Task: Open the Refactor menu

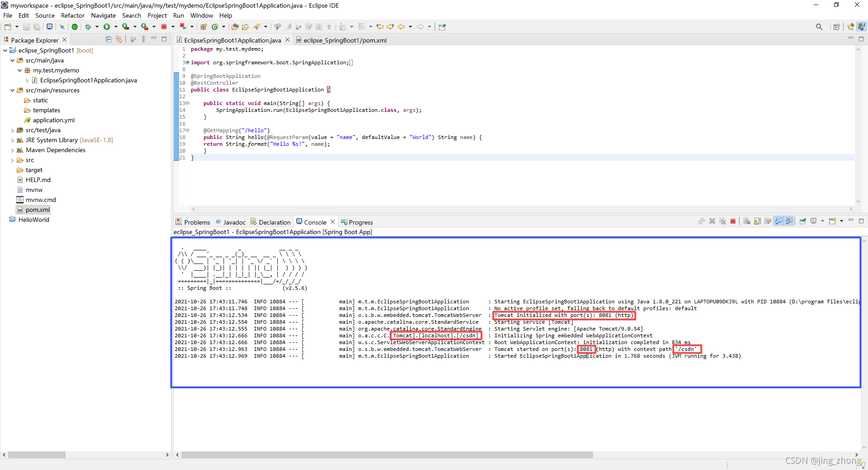Action: pyautogui.click(x=73, y=15)
